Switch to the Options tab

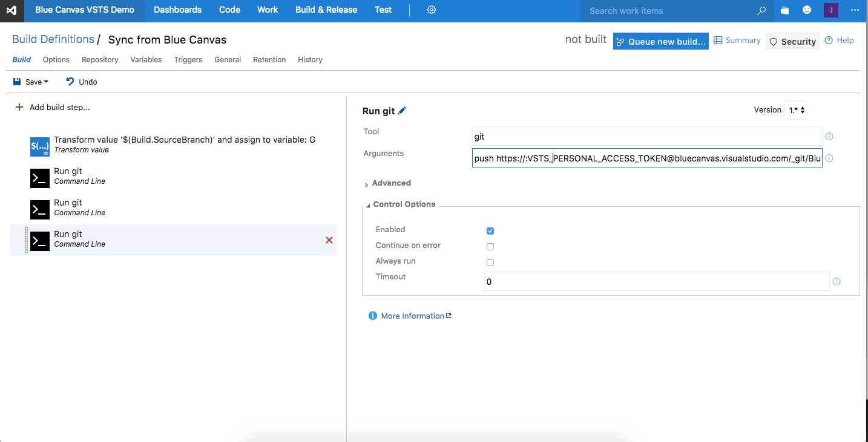pyautogui.click(x=56, y=59)
